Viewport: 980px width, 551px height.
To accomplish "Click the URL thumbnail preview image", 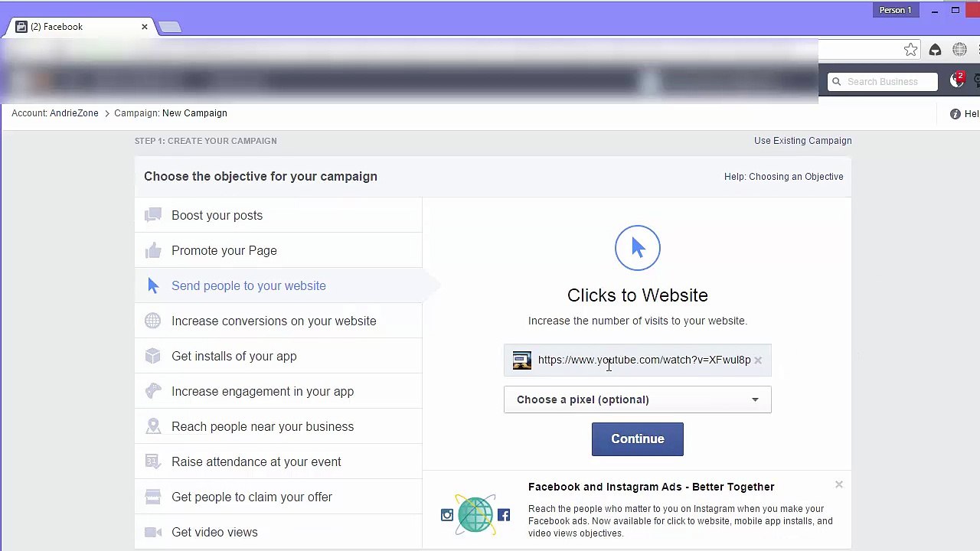I will pos(522,360).
